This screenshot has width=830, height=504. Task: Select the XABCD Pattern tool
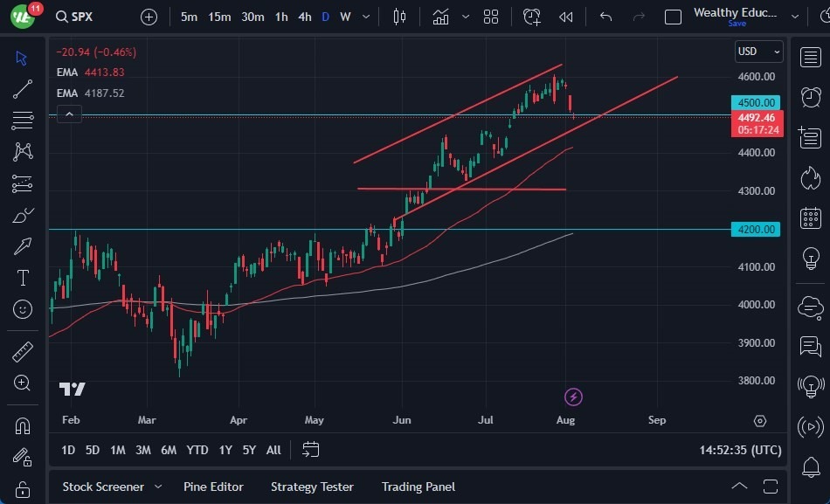coord(22,152)
